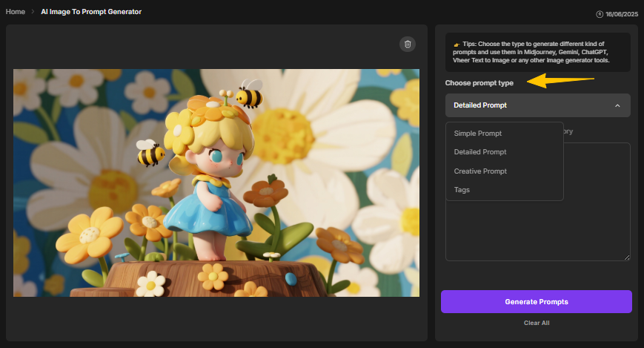Click AI Image To Prompt Generator breadcrumb
644x348 pixels.
[92, 12]
